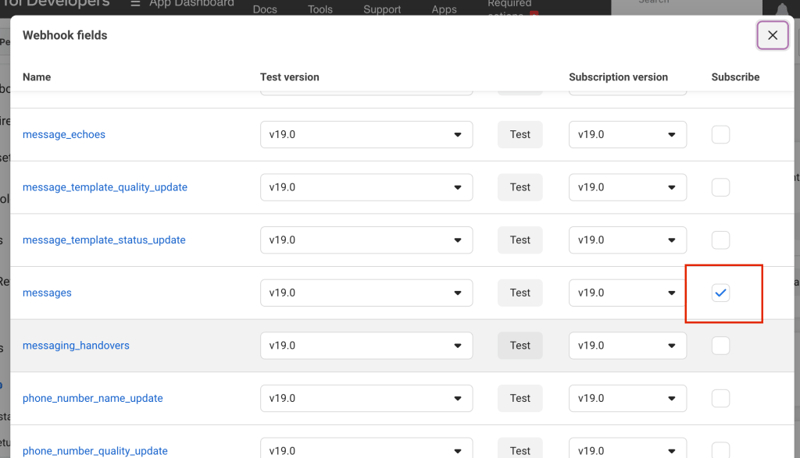800x458 pixels.
Task: Open Subscription version dropdown for messaging_handovers
Action: [x=627, y=346]
